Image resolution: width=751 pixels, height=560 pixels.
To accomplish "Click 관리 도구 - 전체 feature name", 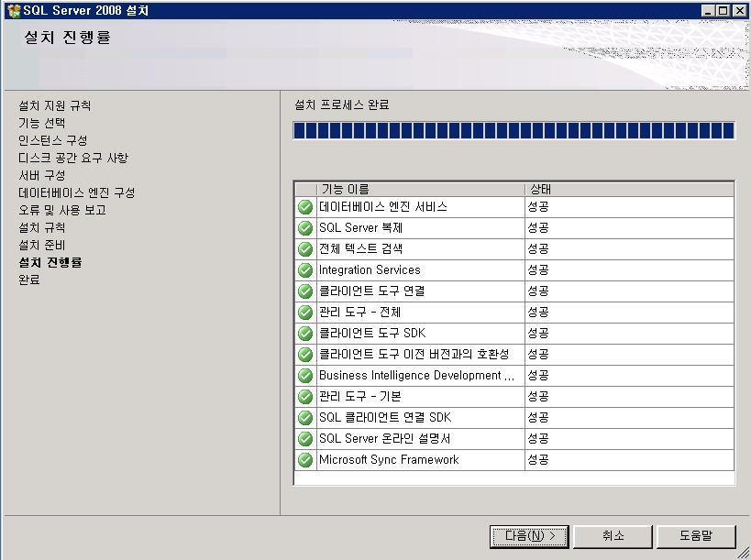I will click(x=359, y=312).
